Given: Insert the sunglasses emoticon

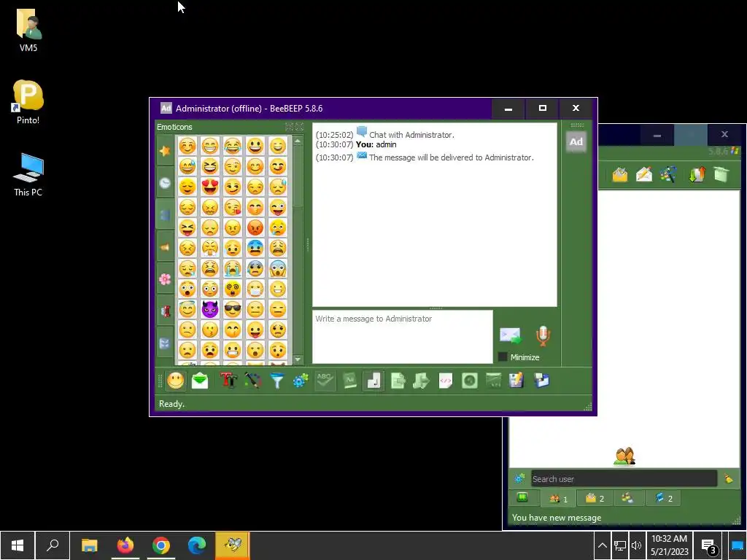Looking at the screenshot, I should (x=233, y=309).
